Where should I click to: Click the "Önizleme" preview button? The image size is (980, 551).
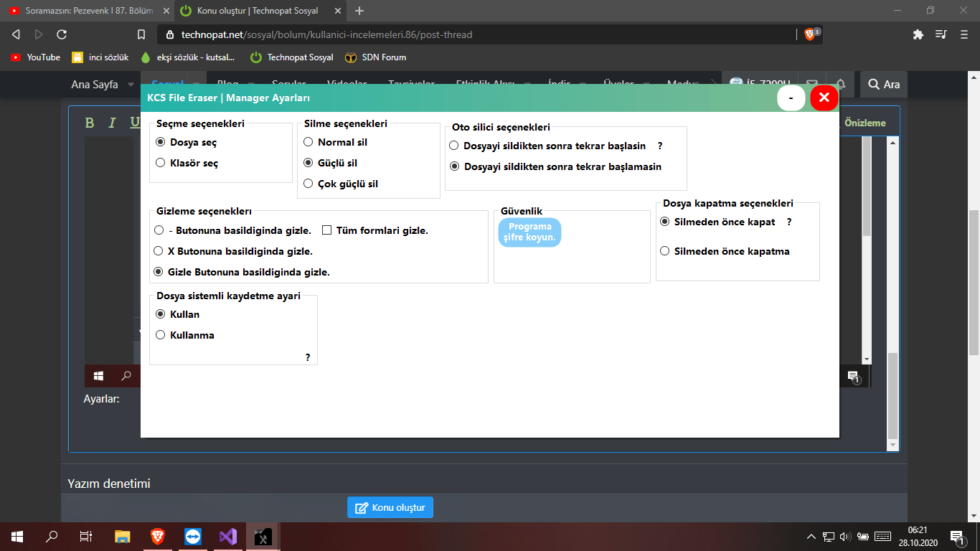pos(865,123)
